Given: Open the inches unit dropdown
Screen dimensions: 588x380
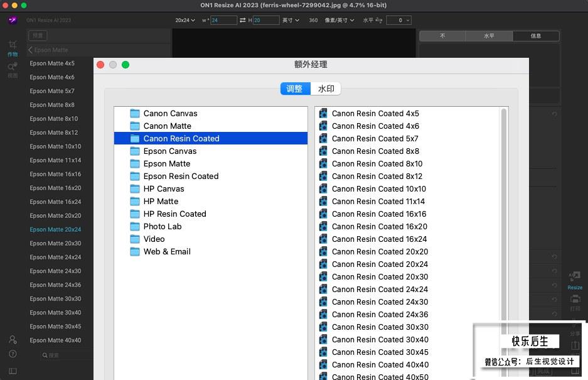Looking at the screenshot, I should (291, 20).
